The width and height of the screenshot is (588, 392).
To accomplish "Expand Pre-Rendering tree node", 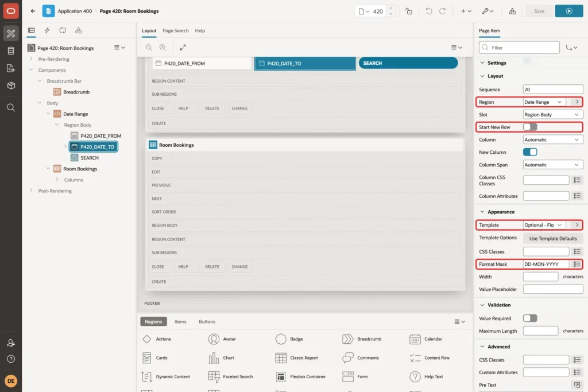I will click(x=31, y=59).
